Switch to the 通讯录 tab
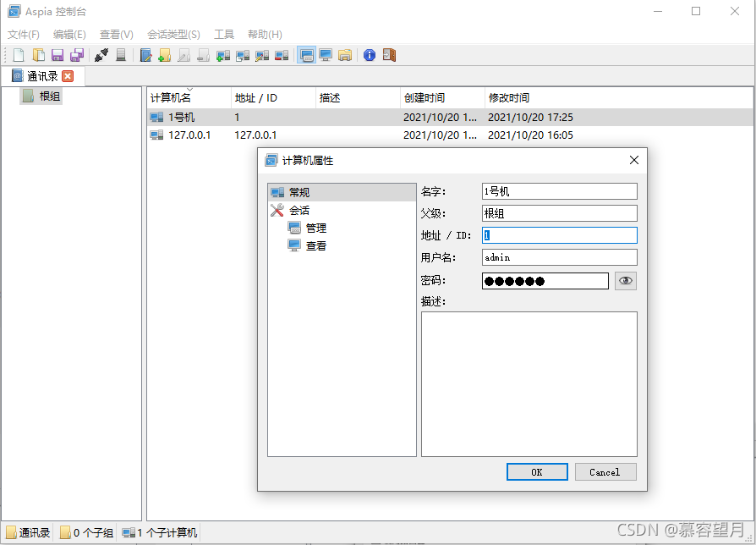The image size is (756, 545). click(42, 76)
